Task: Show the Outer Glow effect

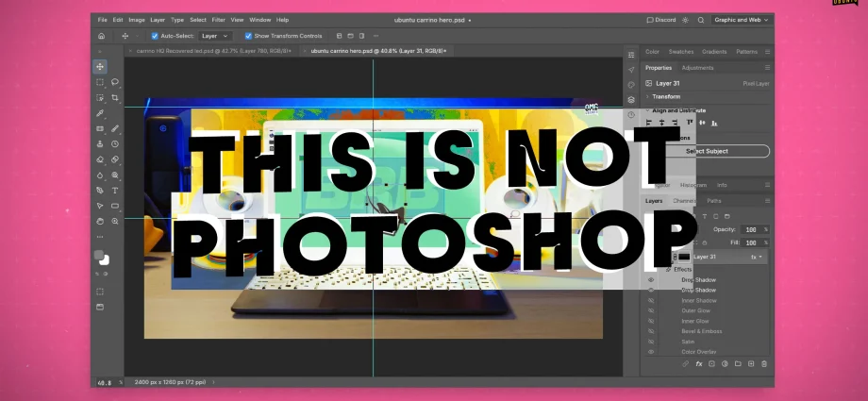Action: click(651, 310)
